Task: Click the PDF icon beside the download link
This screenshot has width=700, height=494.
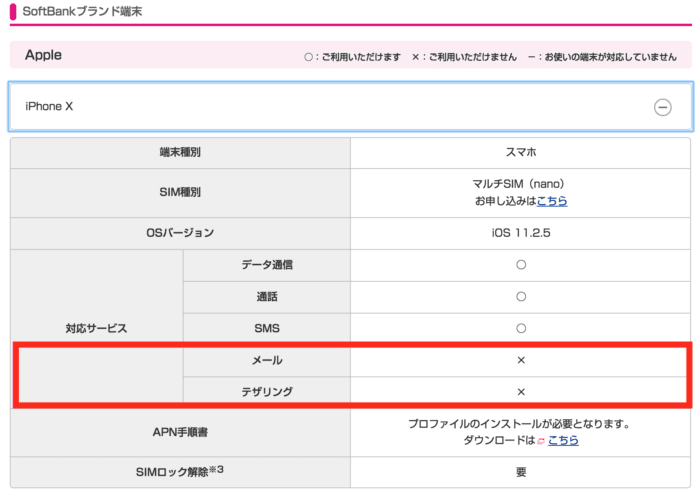Action: pyautogui.click(x=540, y=441)
